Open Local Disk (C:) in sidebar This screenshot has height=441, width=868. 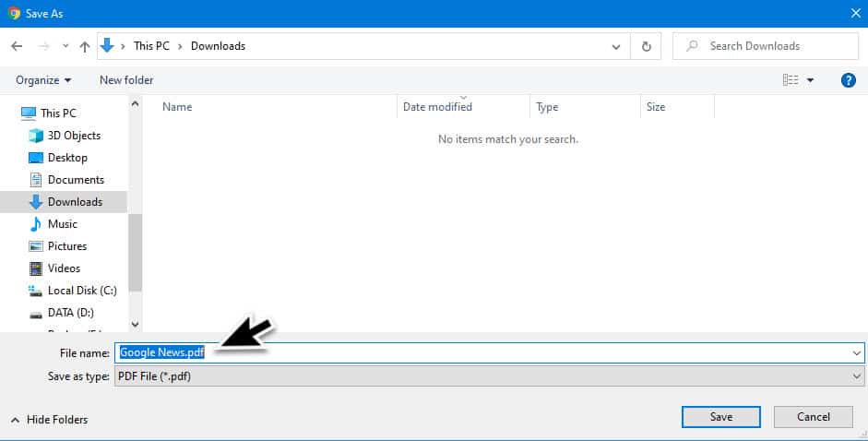82,291
